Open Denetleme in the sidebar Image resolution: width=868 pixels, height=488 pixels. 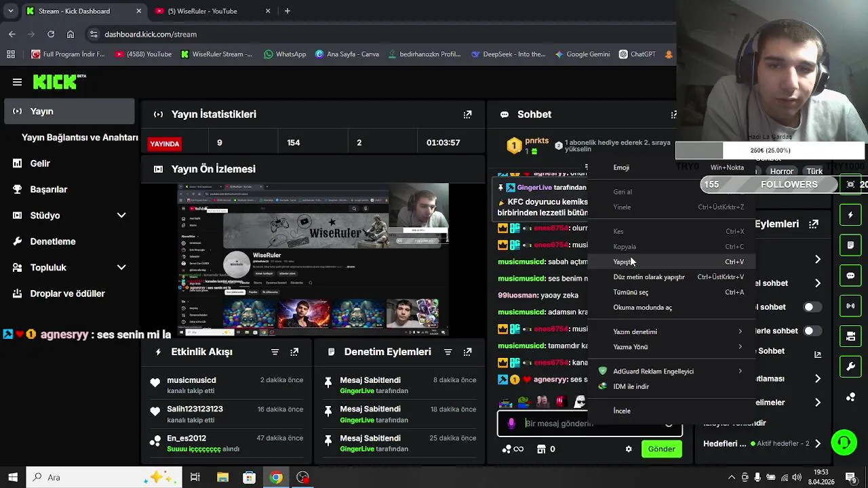(69, 241)
